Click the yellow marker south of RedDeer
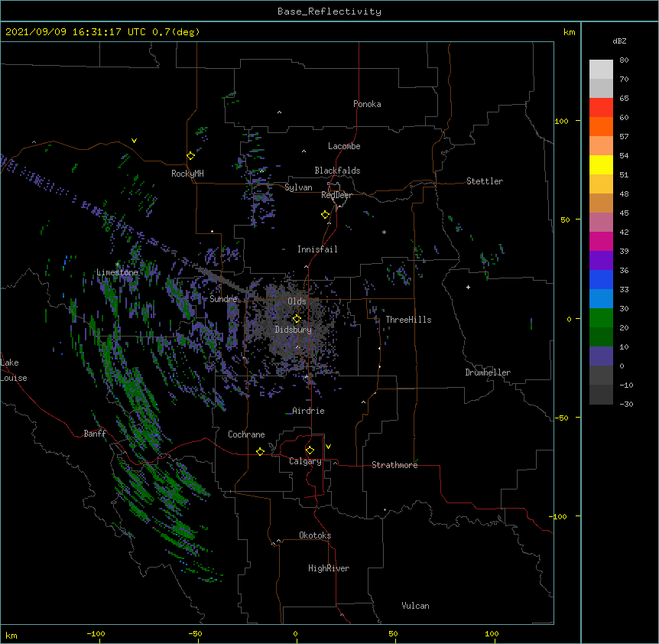Viewport: 659px width, 644px height. point(326,214)
